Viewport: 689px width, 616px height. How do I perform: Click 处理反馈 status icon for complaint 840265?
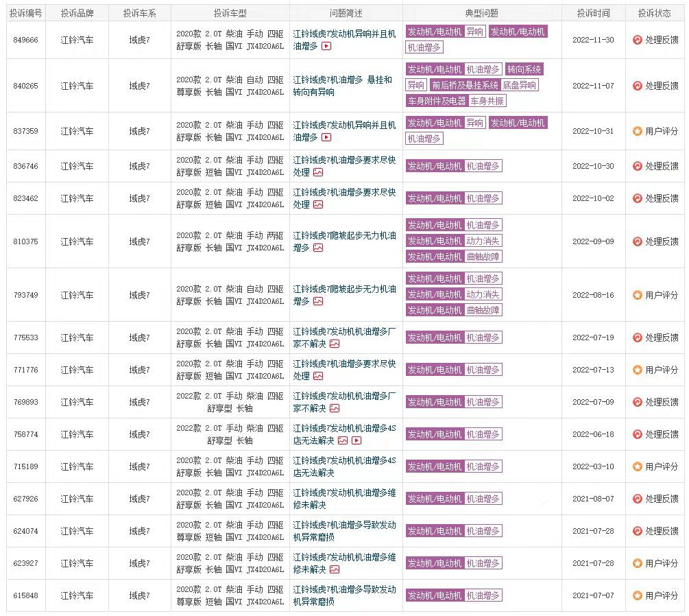pyautogui.click(x=637, y=86)
